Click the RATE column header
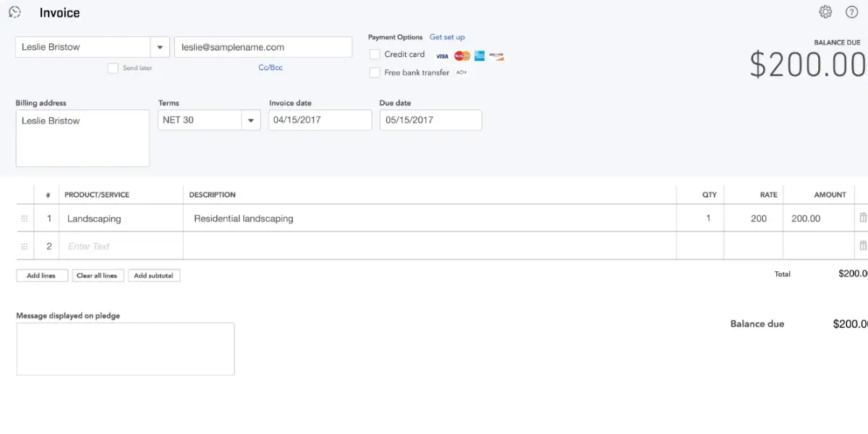The height and width of the screenshot is (434, 868). point(769,195)
